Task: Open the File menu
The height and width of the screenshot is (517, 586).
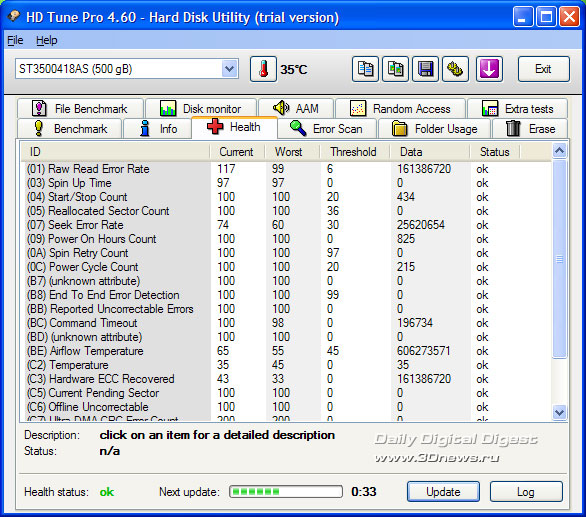Action: coord(15,40)
